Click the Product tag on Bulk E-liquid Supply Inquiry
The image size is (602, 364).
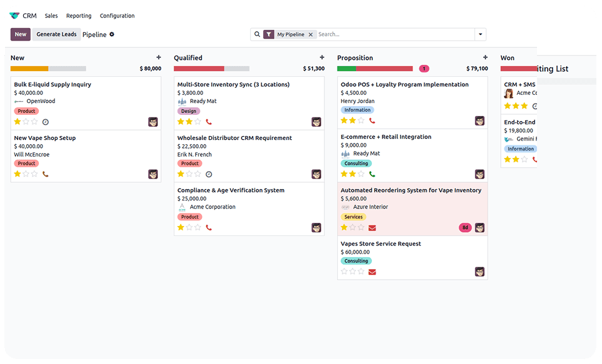click(26, 111)
